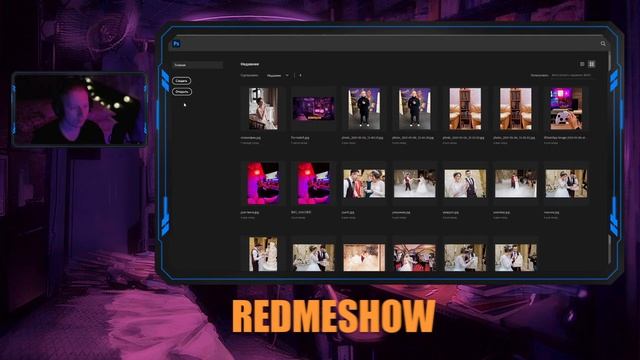
Task: Click the Создать button
Action: [181, 81]
